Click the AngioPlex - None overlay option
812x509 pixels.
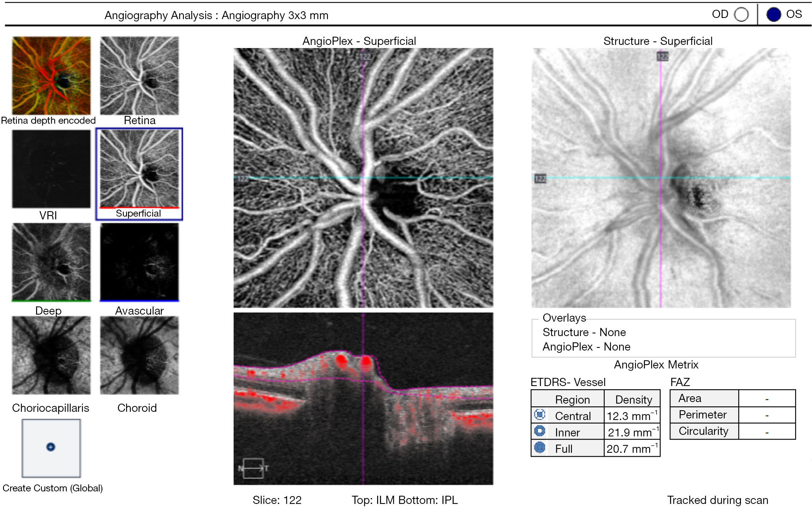point(586,347)
